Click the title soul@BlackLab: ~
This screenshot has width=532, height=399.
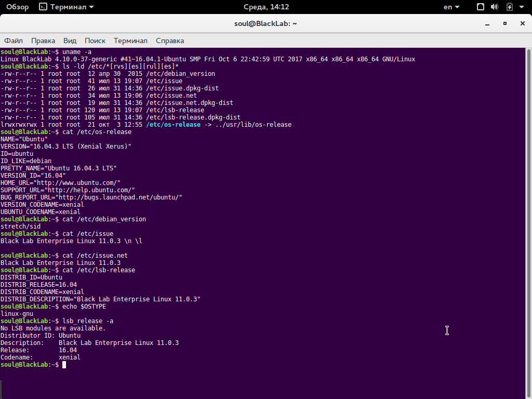click(x=265, y=23)
